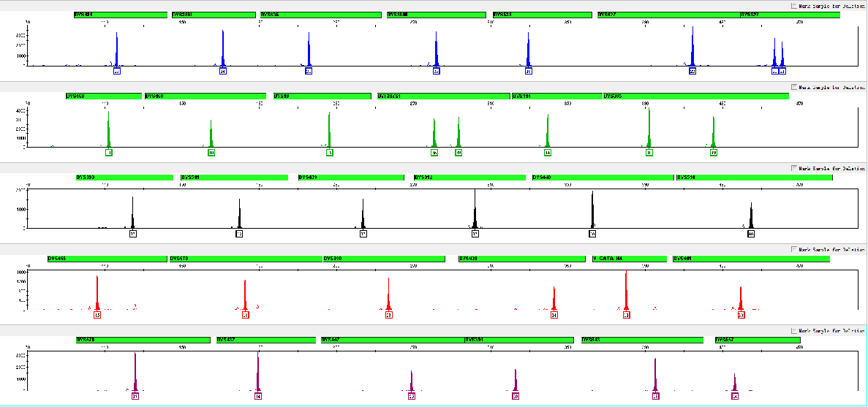Tick Mark Sample for Deletion on green panel
This screenshot has height=407, width=868.
[795, 87]
